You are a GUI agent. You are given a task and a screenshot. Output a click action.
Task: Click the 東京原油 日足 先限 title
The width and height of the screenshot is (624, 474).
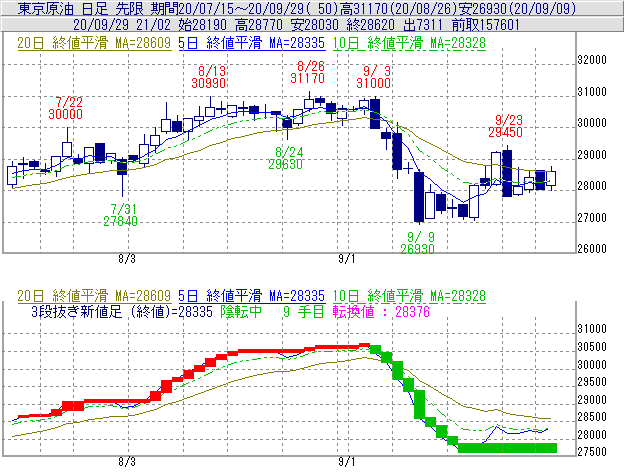tap(80, 8)
